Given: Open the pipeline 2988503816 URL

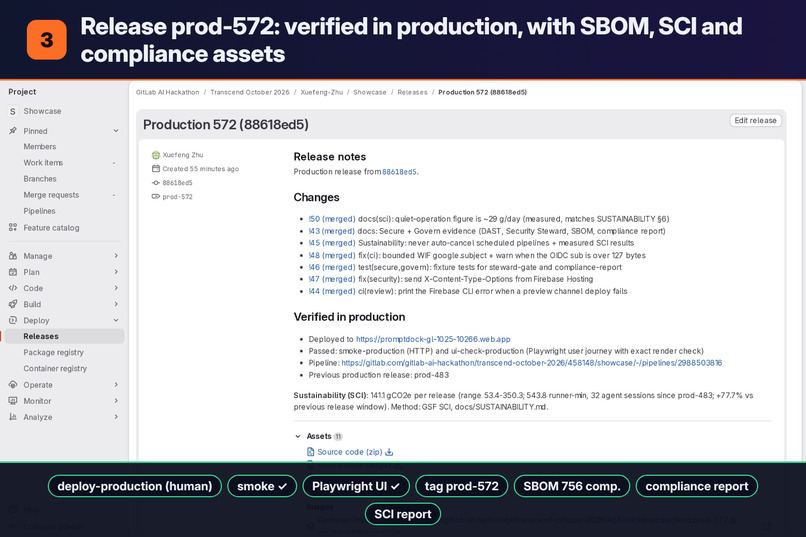Looking at the screenshot, I should (x=532, y=363).
